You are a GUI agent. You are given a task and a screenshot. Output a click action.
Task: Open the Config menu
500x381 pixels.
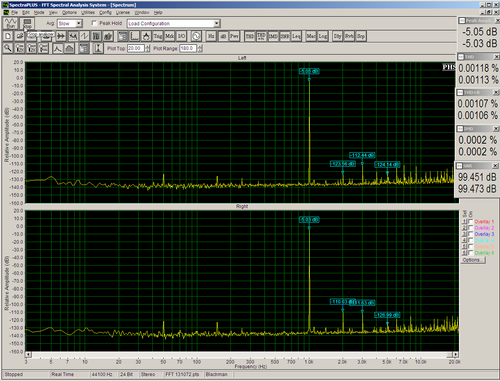[x=105, y=12]
